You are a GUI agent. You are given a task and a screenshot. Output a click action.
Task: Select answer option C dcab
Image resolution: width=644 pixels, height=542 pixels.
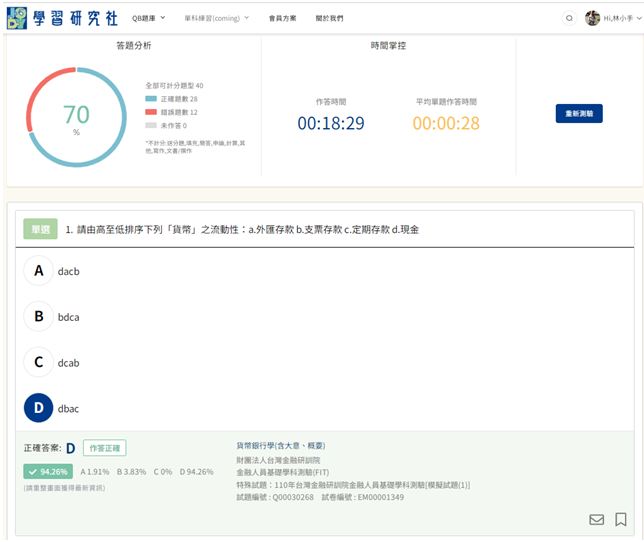click(x=38, y=362)
